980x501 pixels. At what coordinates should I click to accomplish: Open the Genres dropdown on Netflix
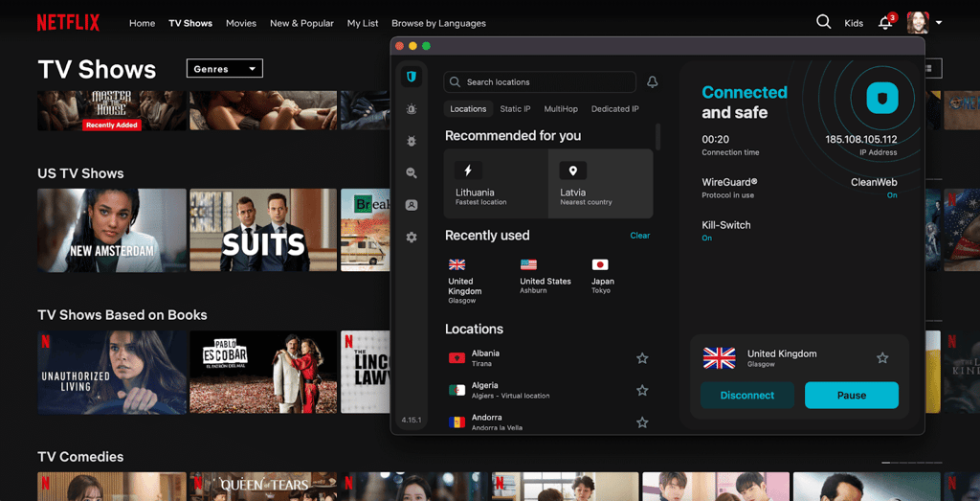coord(224,69)
